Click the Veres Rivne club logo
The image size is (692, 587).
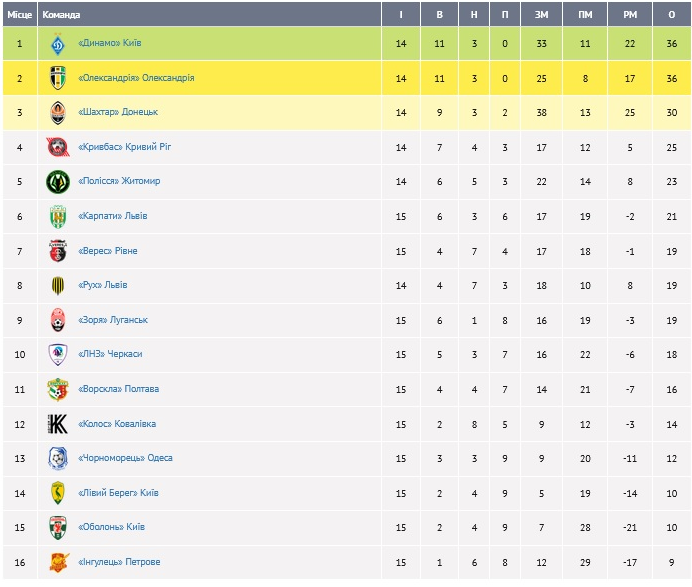[x=58, y=251]
